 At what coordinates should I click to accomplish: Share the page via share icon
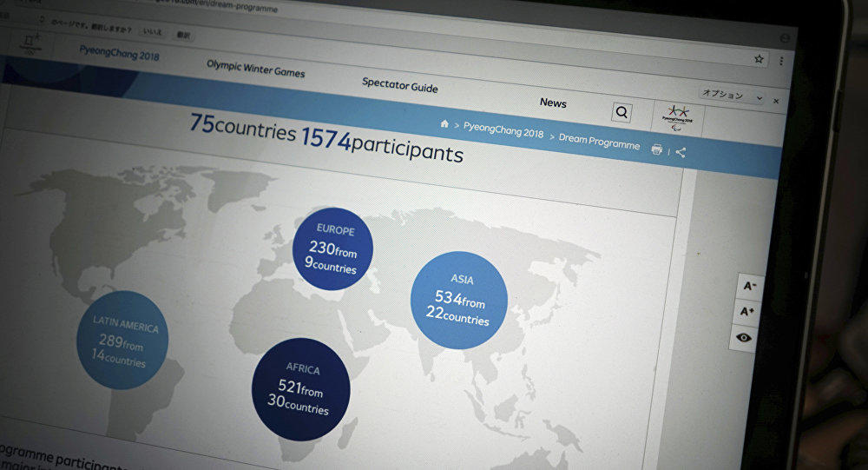(681, 152)
